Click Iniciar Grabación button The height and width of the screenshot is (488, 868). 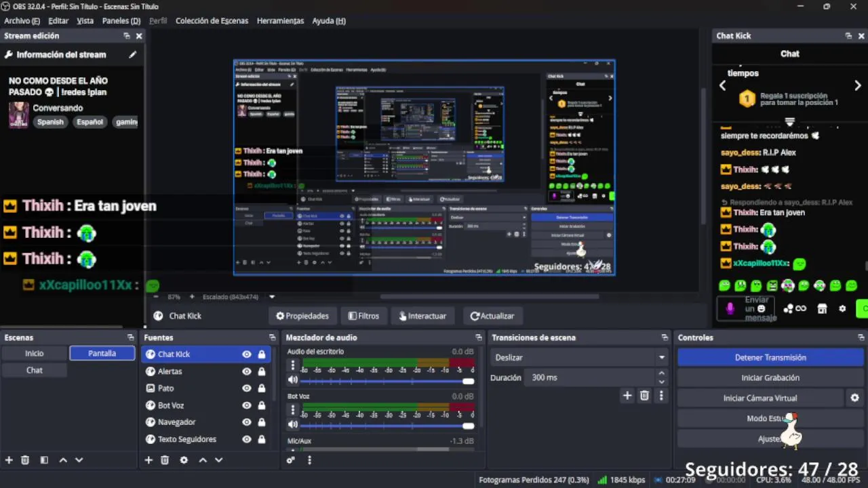pyautogui.click(x=770, y=378)
